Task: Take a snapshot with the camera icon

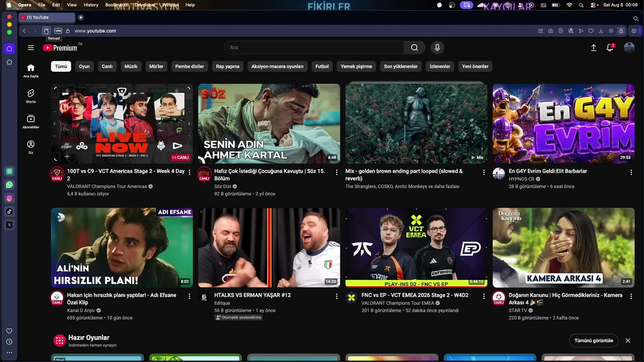Action: (x=551, y=31)
